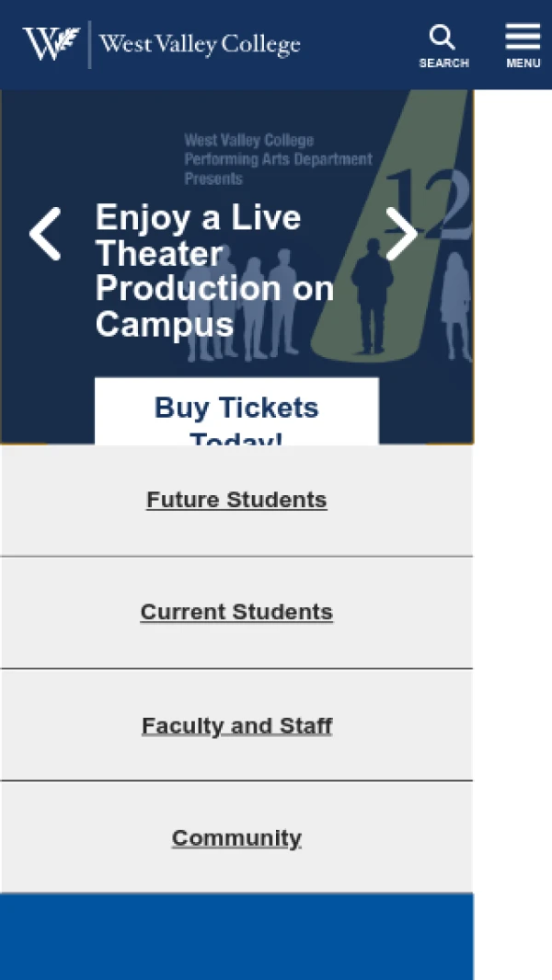Click the West Valley College W emblem
The image size is (552, 980).
click(51, 43)
